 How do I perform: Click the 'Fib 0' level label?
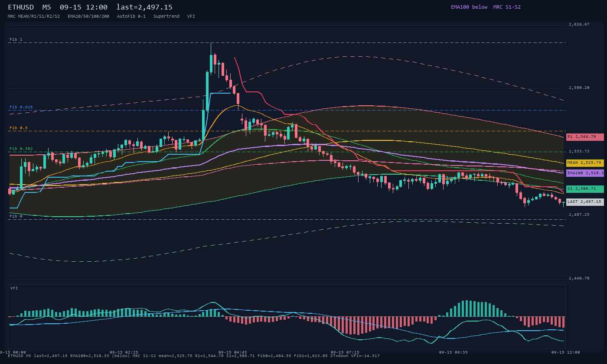16,216
